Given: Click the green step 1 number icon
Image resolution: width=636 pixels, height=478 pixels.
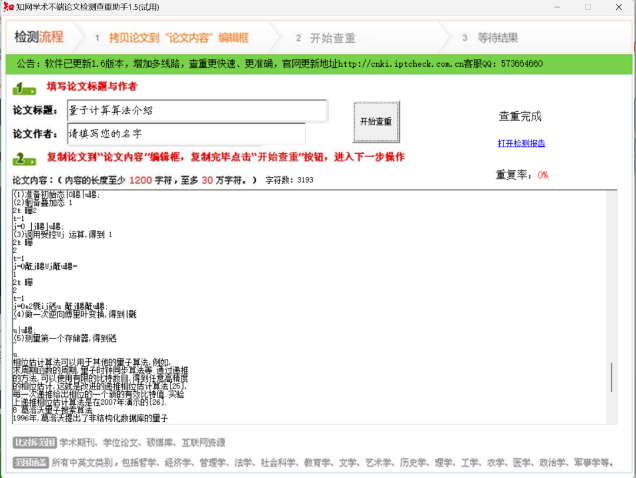Looking at the screenshot, I should tap(24, 88).
